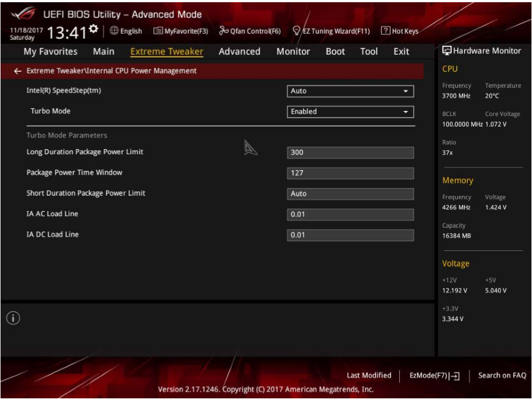Image resolution: width=532 pixels, height=400 pixels.
Task: Open Qfan Control(F6)
Action: (255, 31)
